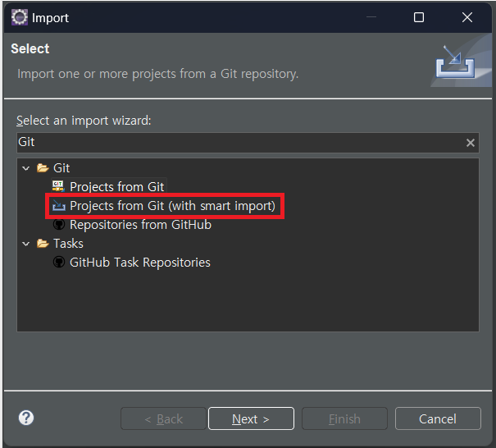Select GitHub Task Repositories entry
The image size is (496, 448).
tap(140, 263)
